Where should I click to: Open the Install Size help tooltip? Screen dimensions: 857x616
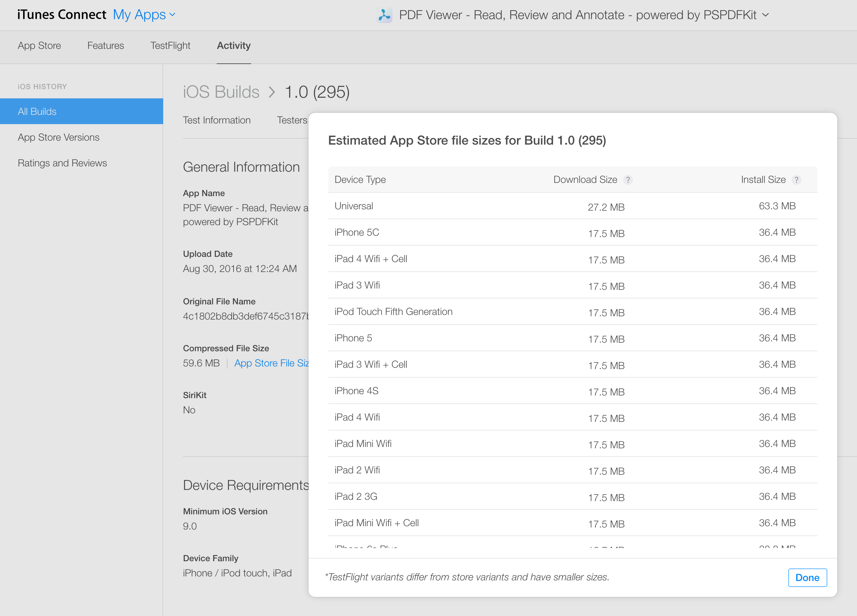click(x=797, y=180)
